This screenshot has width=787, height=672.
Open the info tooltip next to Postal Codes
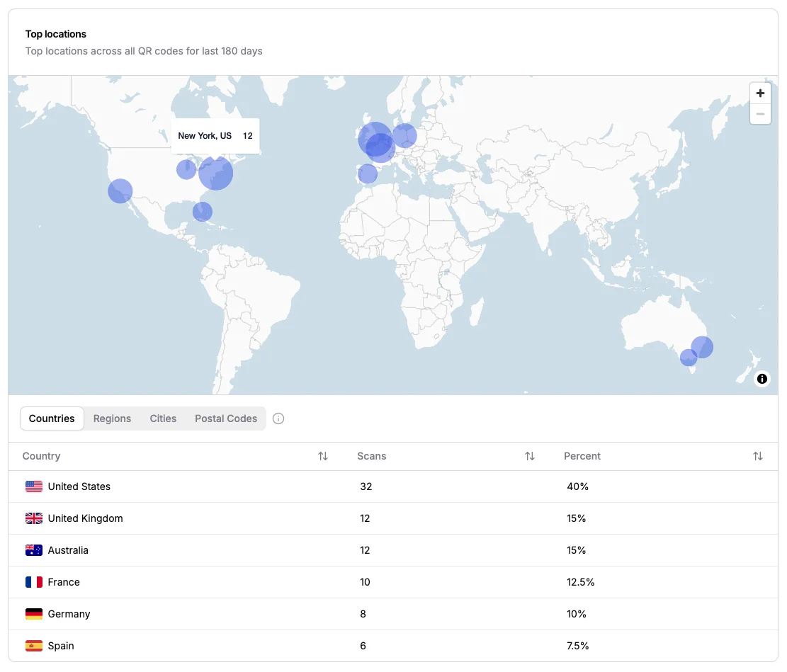278,418
